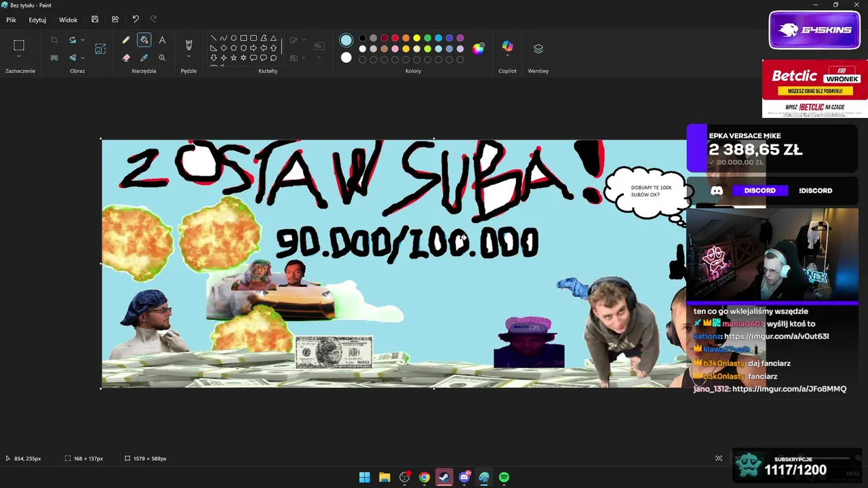Choose the right arrow shape
Screen dimensions: 868x488
point(254,48)
